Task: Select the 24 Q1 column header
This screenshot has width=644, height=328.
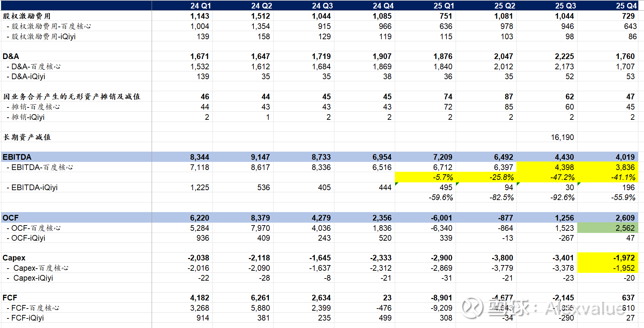Action: [x=200, y=6]
